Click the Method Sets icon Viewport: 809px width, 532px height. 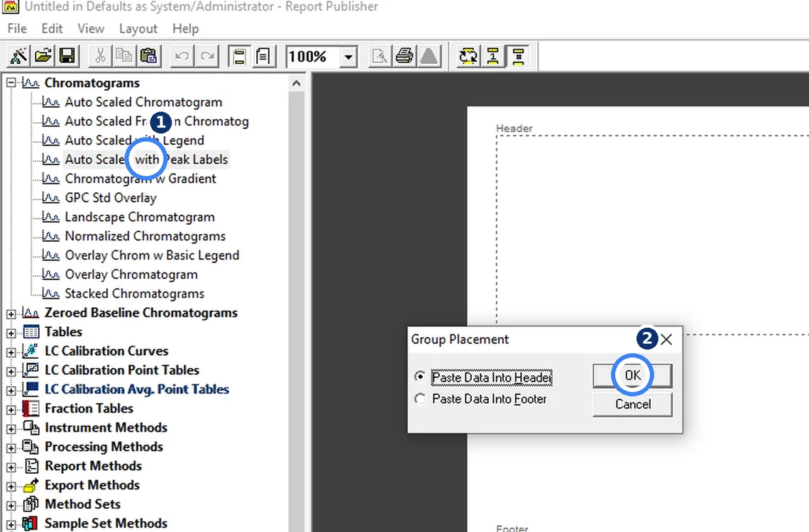click(x=31, y=504)
